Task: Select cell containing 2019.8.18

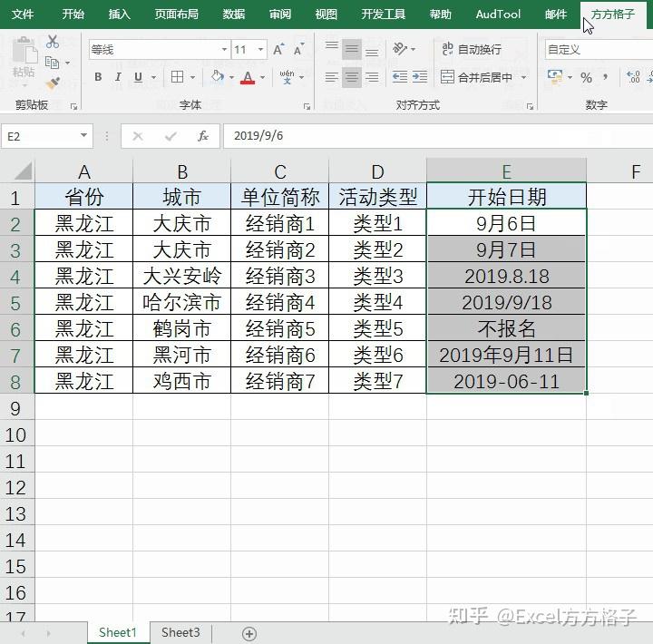Action: (506, 276)
